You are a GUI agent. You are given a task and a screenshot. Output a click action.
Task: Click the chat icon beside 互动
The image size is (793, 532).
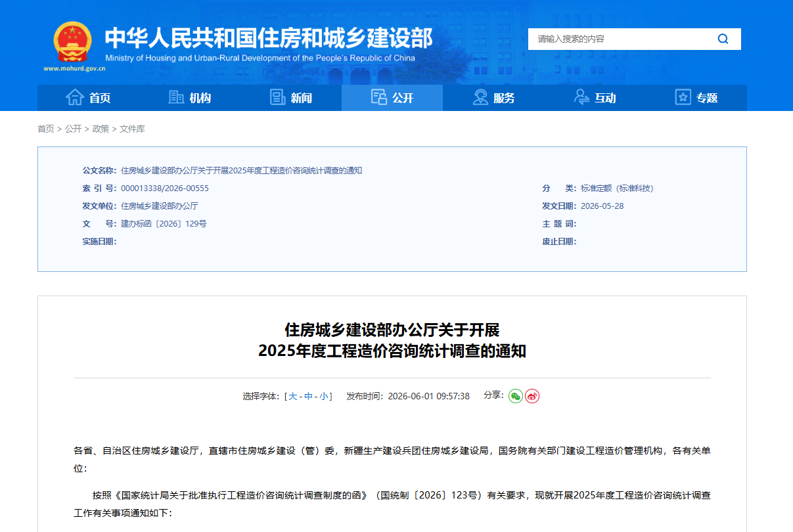[581, 97]
